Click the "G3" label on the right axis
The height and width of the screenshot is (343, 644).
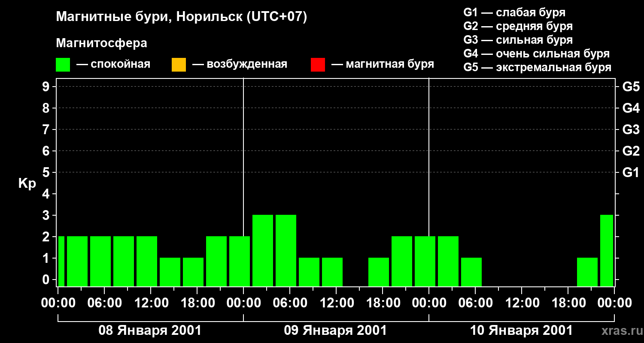(631, 130)
